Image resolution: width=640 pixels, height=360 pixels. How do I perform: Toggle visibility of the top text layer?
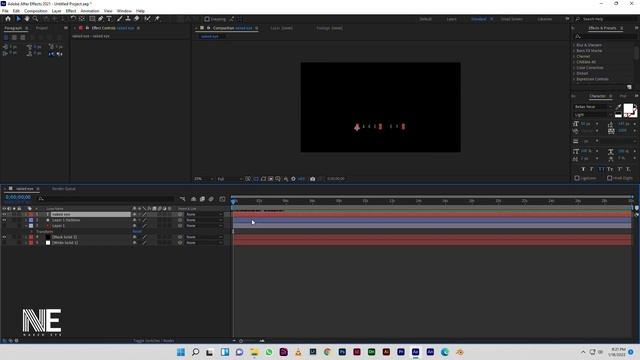click(x=4, y=214)
